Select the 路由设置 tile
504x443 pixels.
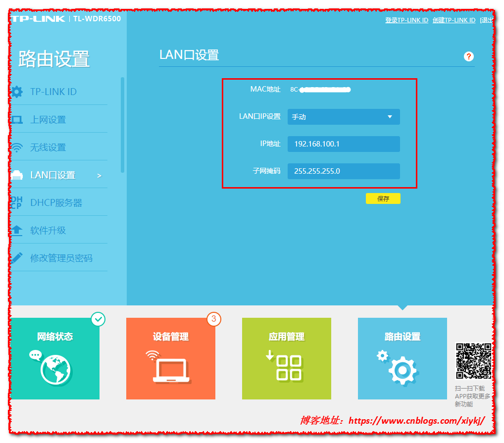pos(403,358)
